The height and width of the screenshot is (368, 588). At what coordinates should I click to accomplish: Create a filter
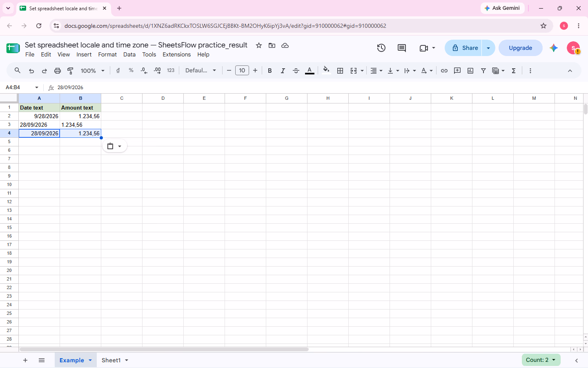(483, 71)
